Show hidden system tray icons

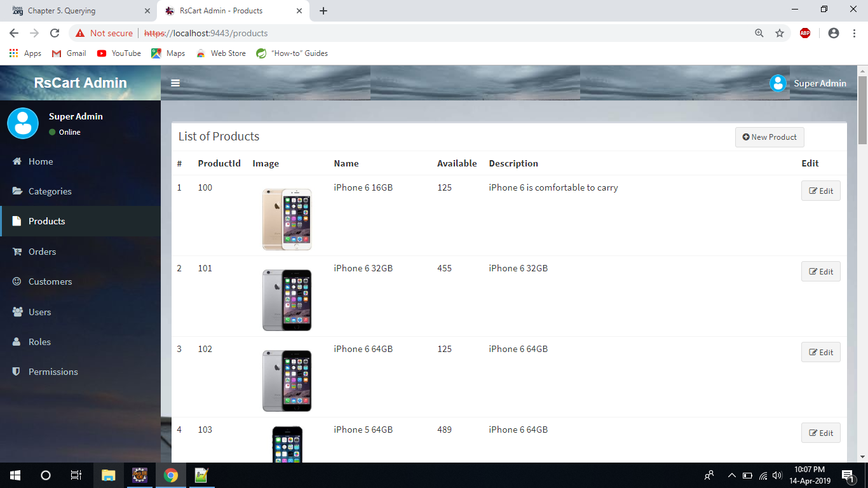click(731, 475)
